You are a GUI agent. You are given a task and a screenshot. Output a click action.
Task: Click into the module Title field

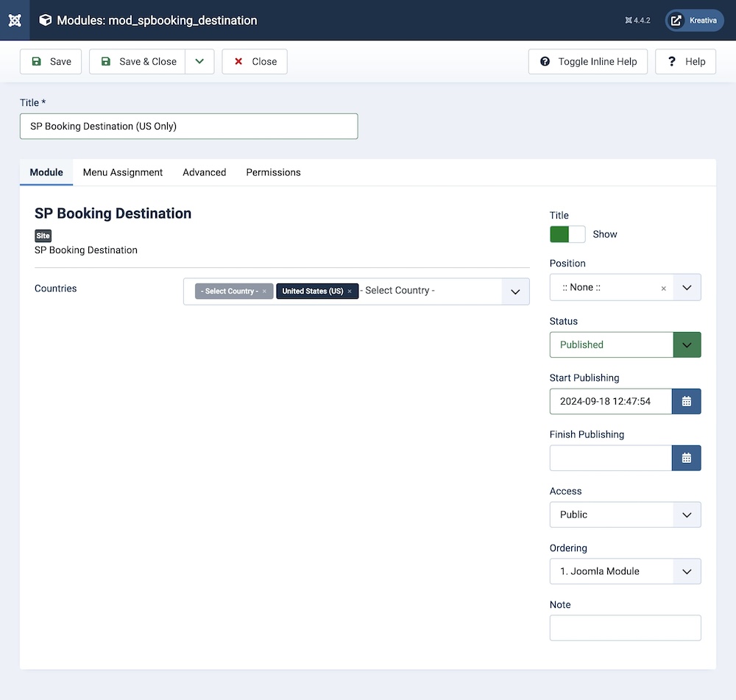coord(188,126)
